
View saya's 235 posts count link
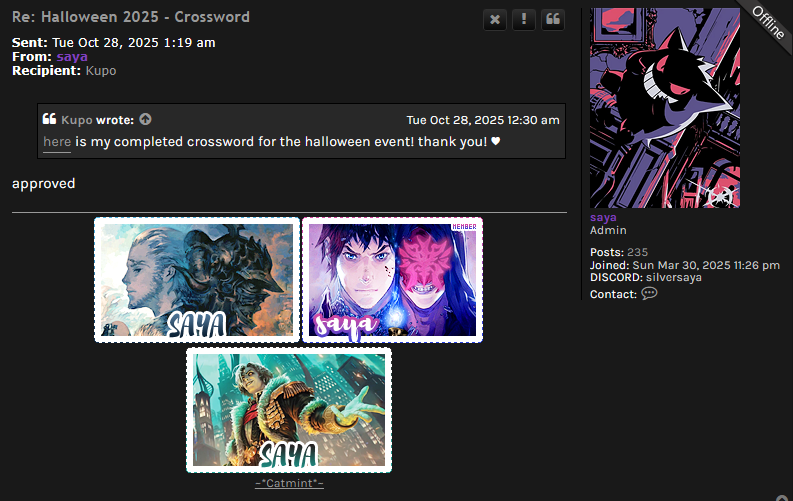pos(637,252)
